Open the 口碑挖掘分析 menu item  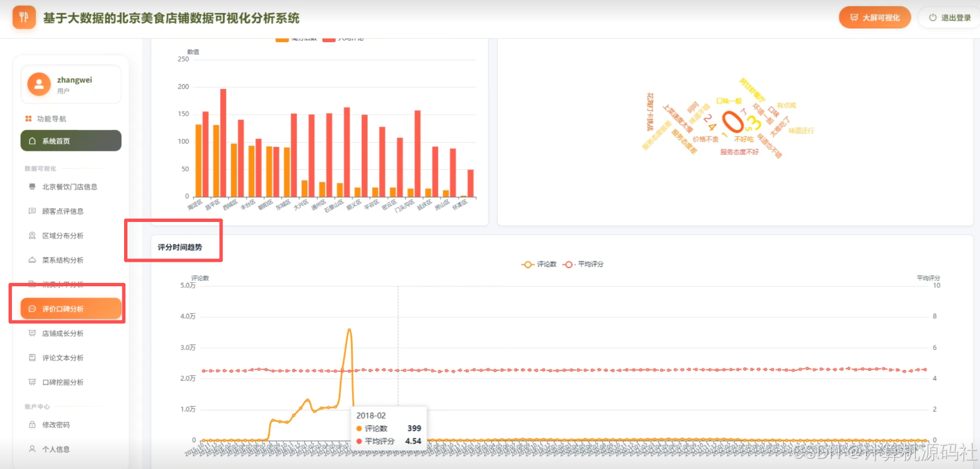click(x=71, y=382)
